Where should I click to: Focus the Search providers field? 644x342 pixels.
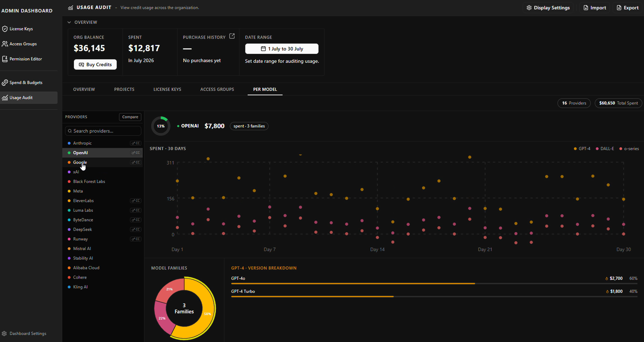[x=103, y=131]
